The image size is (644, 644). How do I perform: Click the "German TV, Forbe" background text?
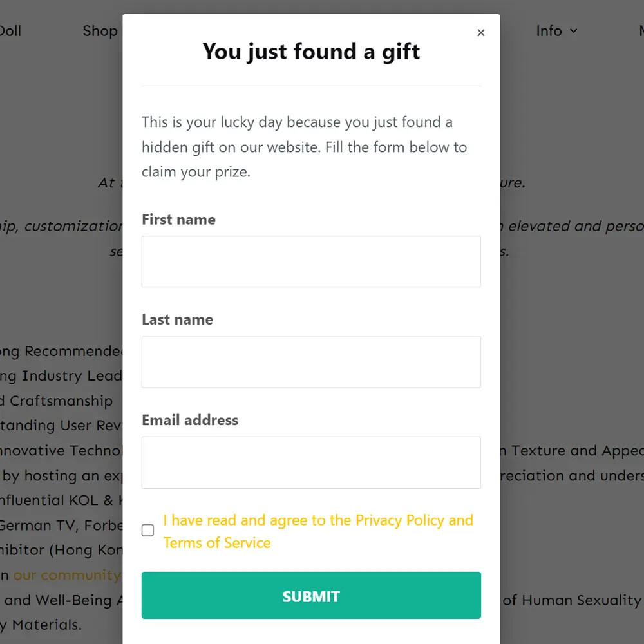[61, 525]
